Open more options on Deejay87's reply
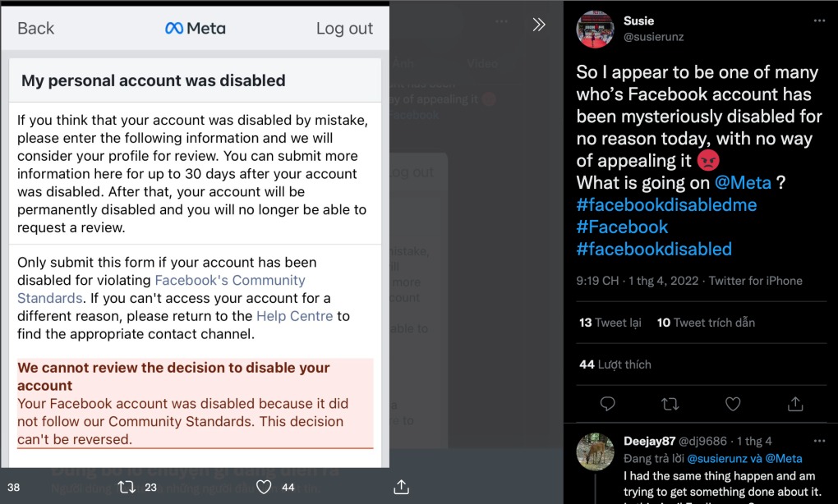This screenshot has width=838, height=504. coord(819,442)
